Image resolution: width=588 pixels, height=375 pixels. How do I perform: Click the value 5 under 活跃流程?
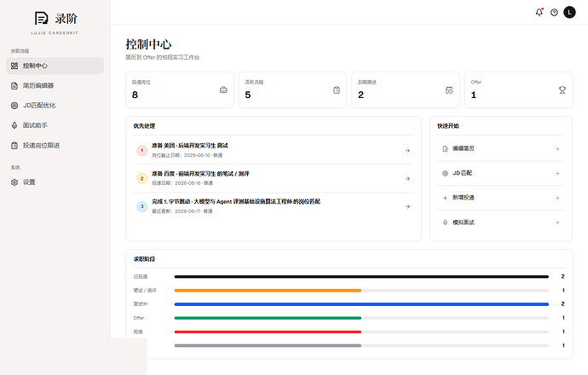coord(248,95)
